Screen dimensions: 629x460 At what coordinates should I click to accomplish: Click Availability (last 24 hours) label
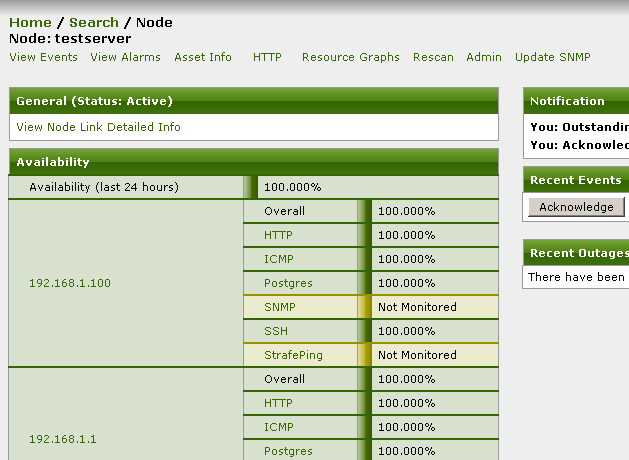104,187
